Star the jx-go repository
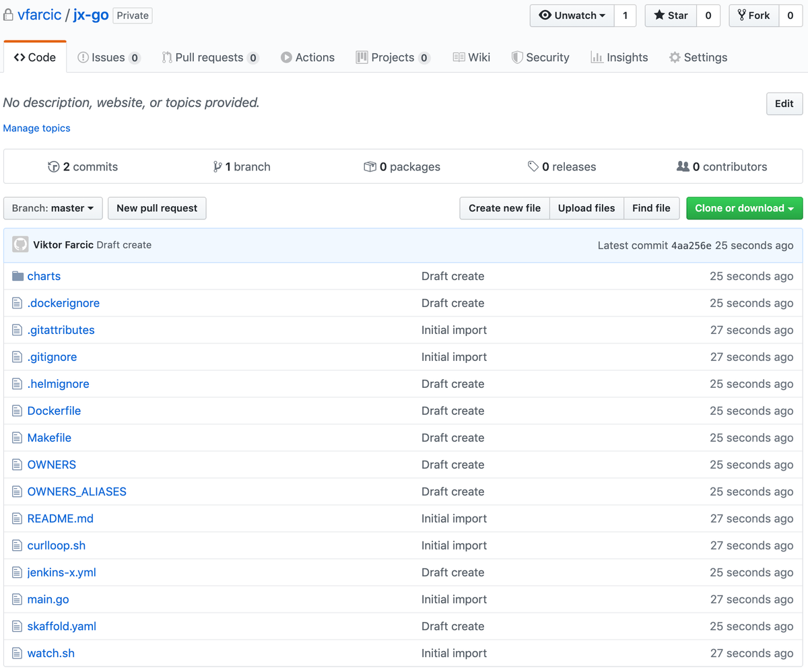This screenshot has width=808, height=672. [x=670, y=15]
